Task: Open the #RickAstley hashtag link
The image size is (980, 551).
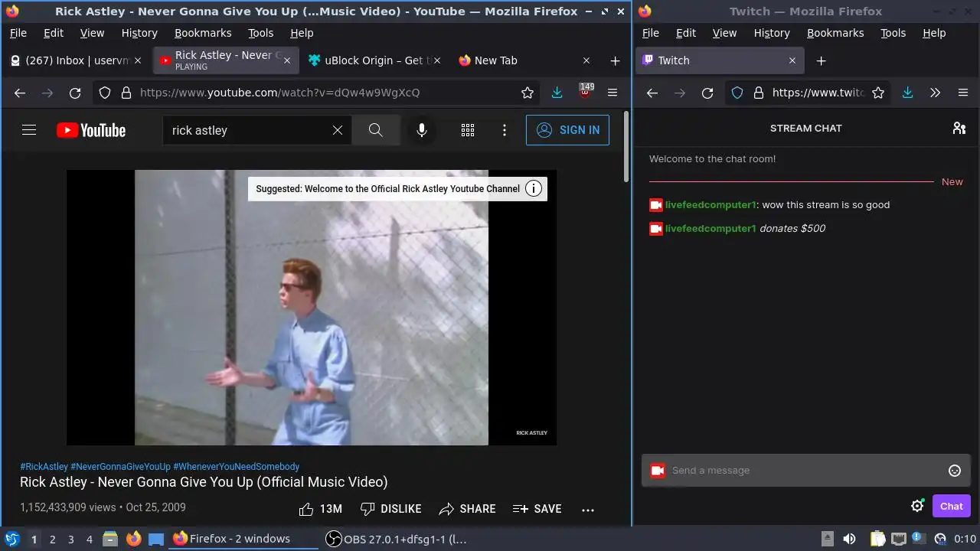Action: point(44,466)
